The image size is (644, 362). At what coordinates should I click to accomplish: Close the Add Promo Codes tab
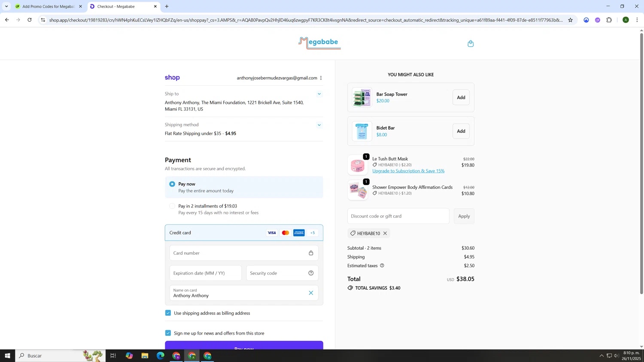80,6
